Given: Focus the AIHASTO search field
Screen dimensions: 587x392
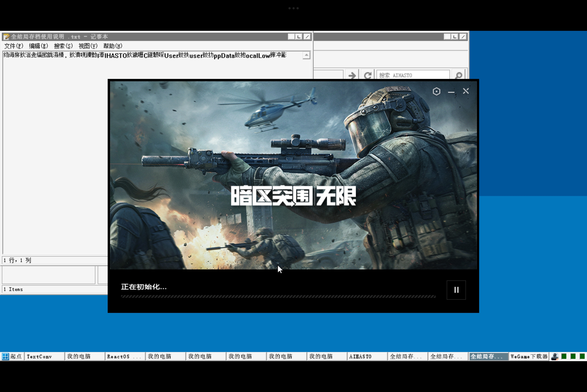Looking at the screenshot, I should (x=413, y=75).
